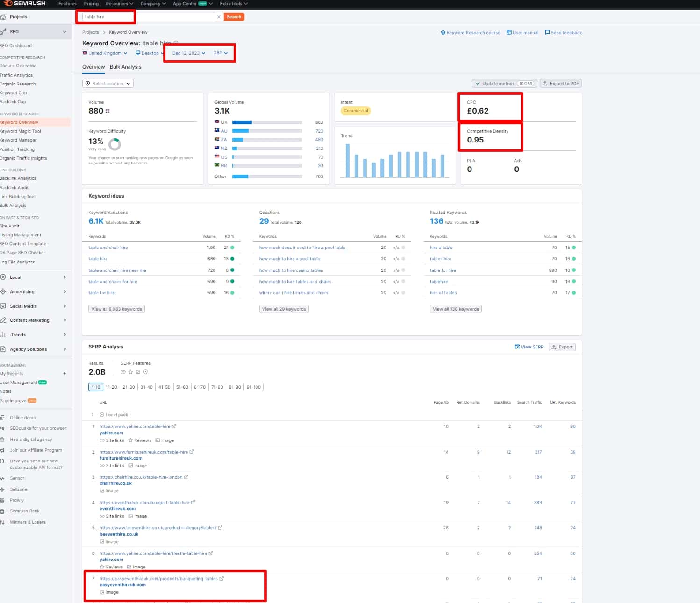700x603 pixels.
Task: Open Keyword Magic Tool in sidebar
Action: pos(21,131)
